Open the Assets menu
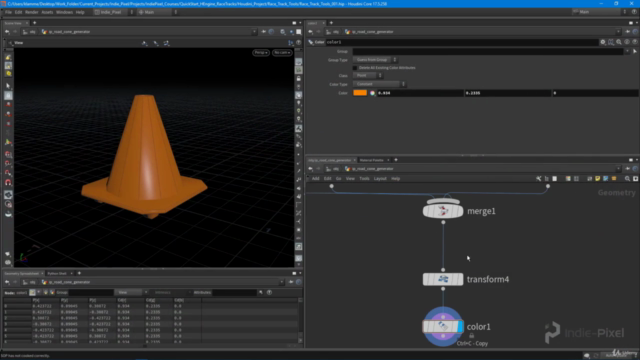Viewport: 640px width, 360px height. 47,12
